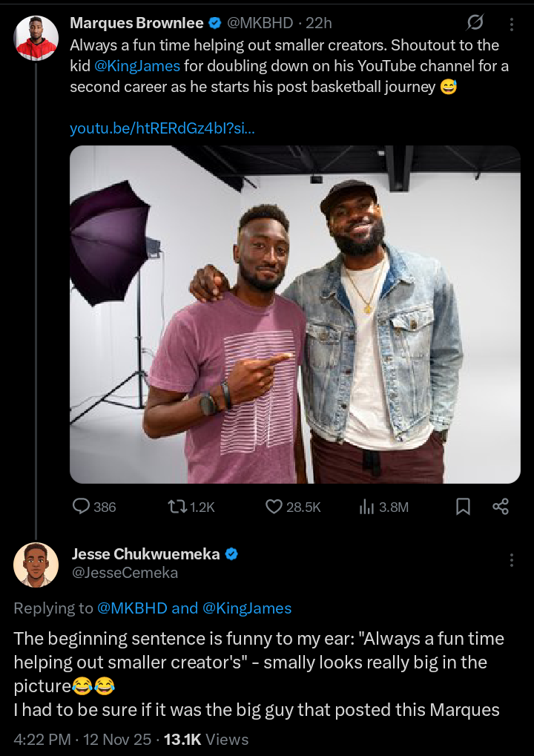Click the Jesse Chukwuemeka display name
The image size is (534, 756).
point(145,553)
